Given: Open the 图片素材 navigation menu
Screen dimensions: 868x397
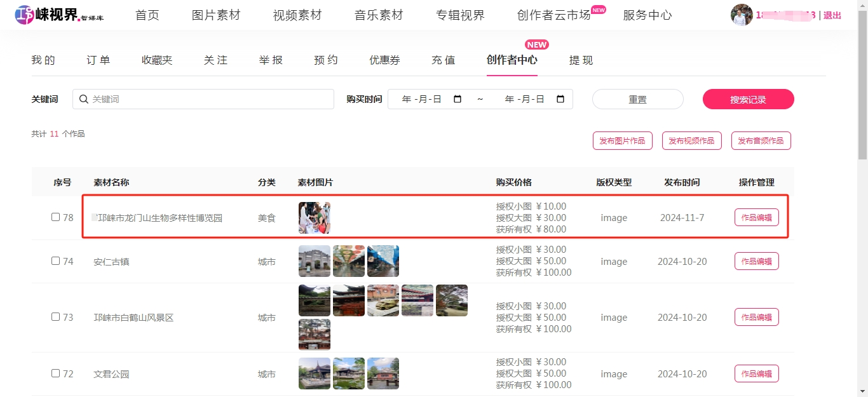Looking at the screenshot, I should click(x=216, y=15).
